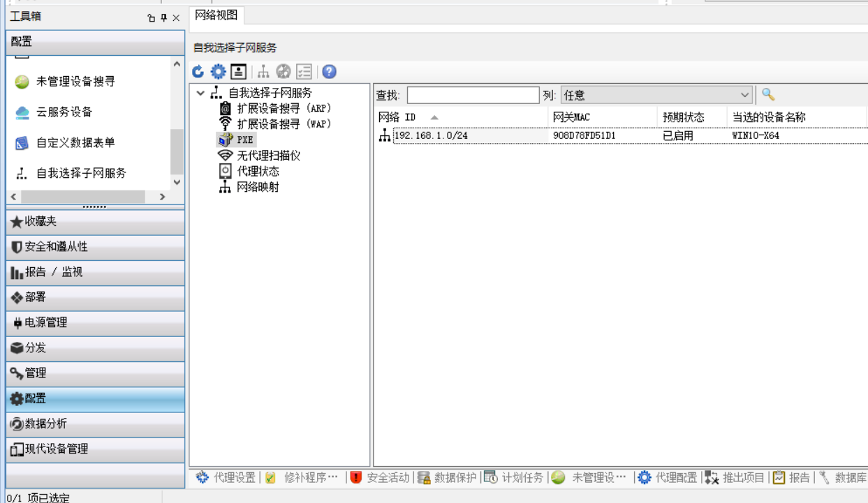Click the magnifier search icon beside column dropdown
Image resolution: width=868 pixels, height=503 pixels.
pyautogui.click(x=768, y=94)
